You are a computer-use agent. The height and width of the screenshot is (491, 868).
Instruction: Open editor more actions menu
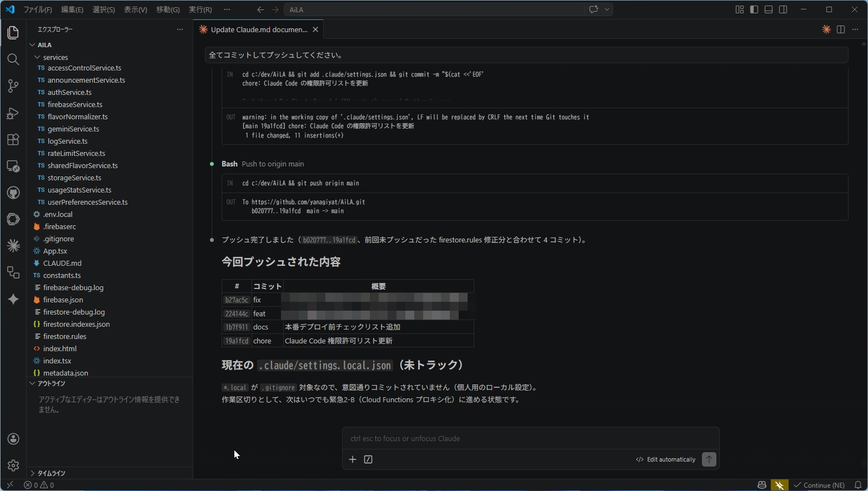[x=855, y=29]
